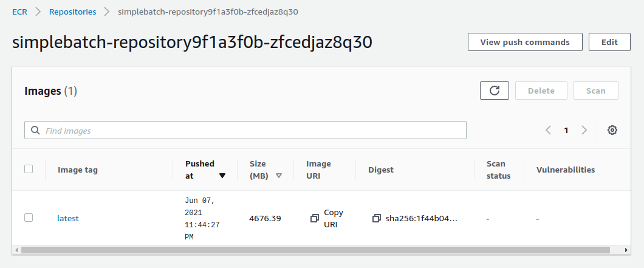Click the refresh images icon button
644x268 pixels.
(495, 91)
